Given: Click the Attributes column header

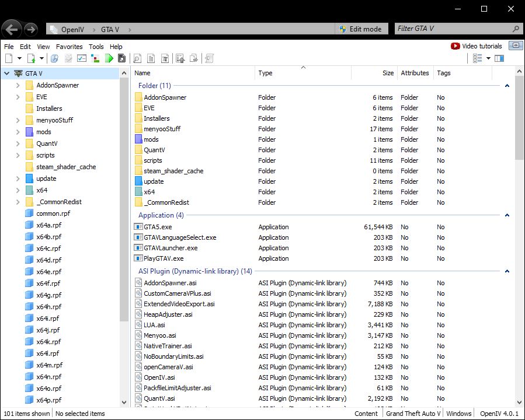Looking at the screenshot, I should pyautogui.click(x=415, y=73).
